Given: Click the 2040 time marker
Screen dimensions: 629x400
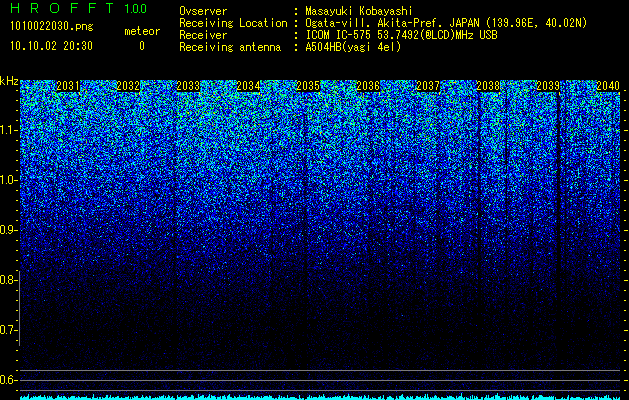Looking at the screenshot, I should pos(608,86).
